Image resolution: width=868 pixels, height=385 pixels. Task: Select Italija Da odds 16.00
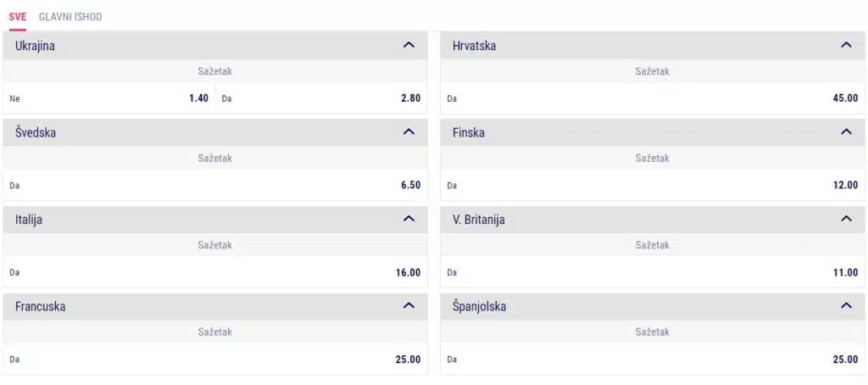point(215,272)
